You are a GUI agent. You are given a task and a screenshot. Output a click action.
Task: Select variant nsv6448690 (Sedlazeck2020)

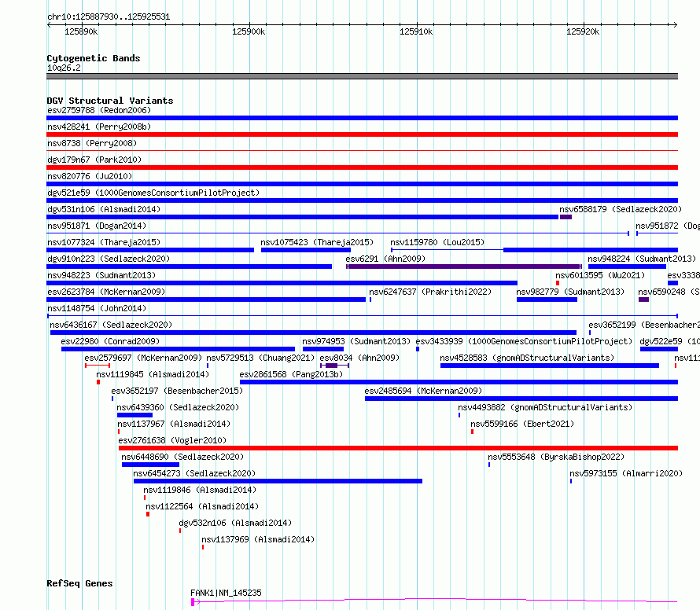tap(182, 457)
